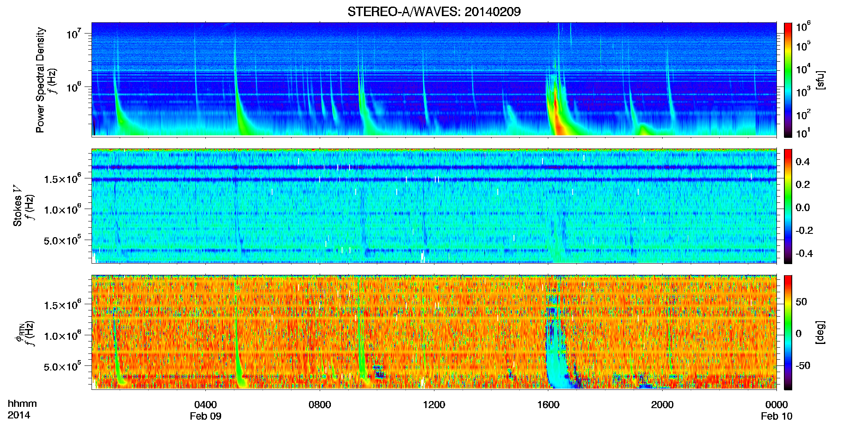Viewport: 868px width, 447px height.
Task: Click the 0000 time axis tick label
Action: [776, 405]
